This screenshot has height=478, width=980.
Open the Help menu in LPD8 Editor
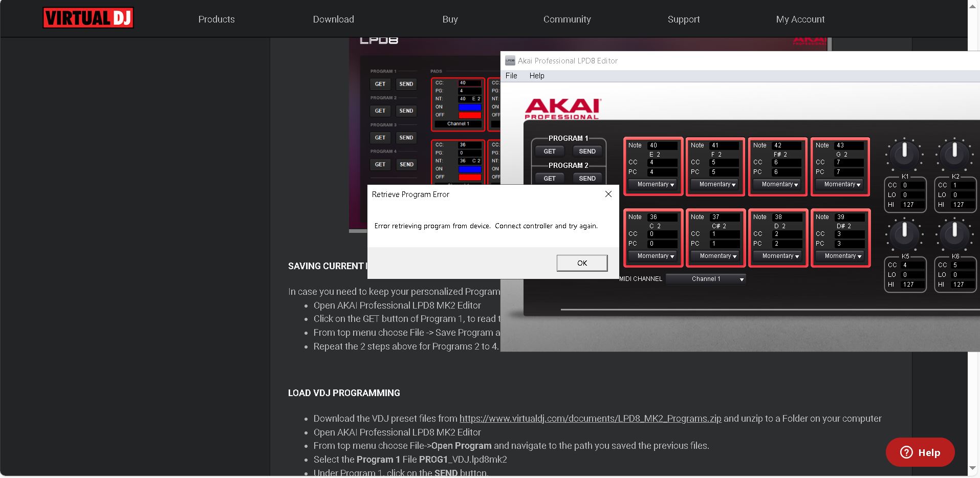pos(537,76)
